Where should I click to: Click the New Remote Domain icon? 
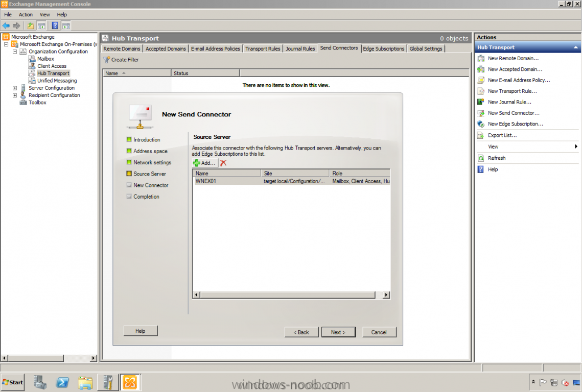481,58
